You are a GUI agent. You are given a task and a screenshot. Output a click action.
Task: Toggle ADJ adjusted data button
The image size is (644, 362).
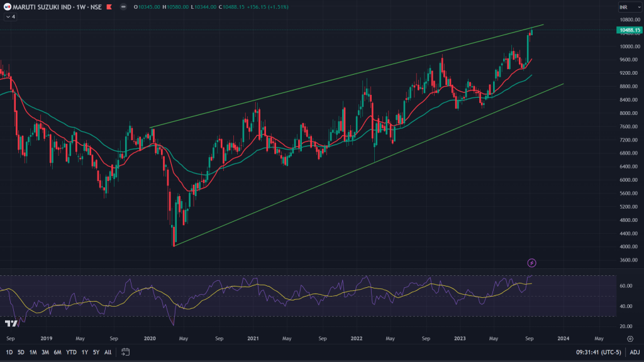[635, 352]
